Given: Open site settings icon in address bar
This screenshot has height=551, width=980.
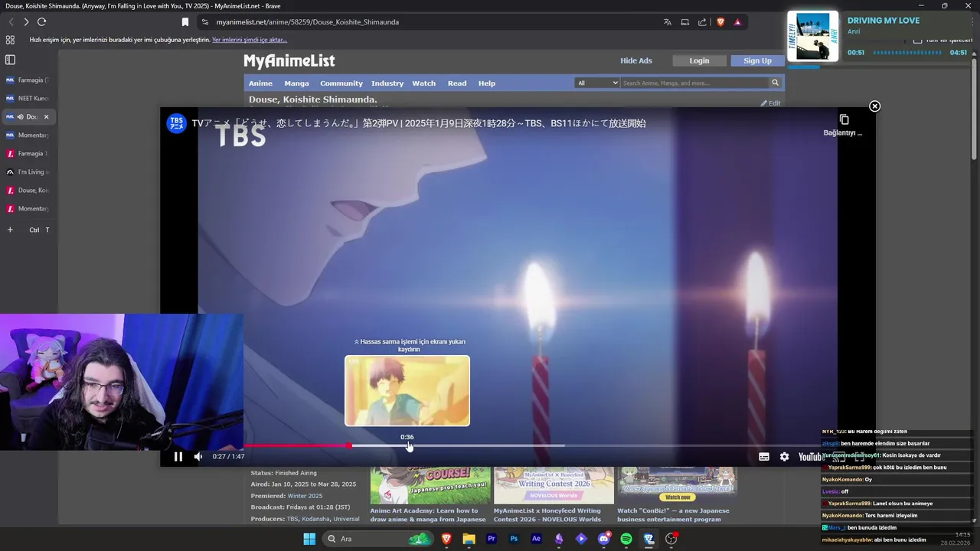Looking at the screenshot, I should (204, 22).
